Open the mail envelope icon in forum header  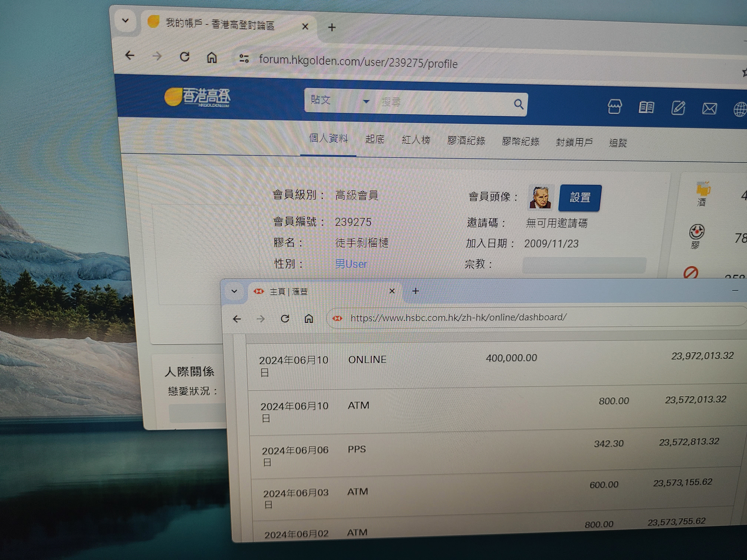709,109
